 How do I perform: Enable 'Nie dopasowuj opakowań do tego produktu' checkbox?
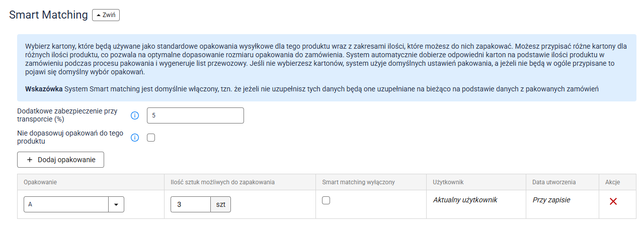pos(151,138)
